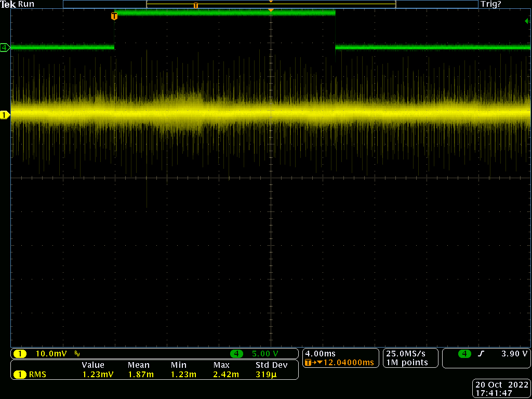Click the Std Dev column header in measurements

pos(271,365)
